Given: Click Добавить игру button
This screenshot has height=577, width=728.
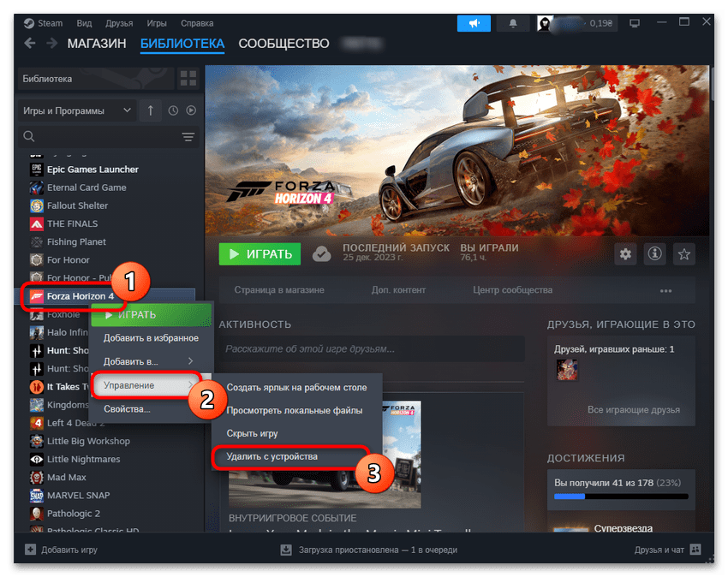Looking at the screenshot, I should 62,550.
